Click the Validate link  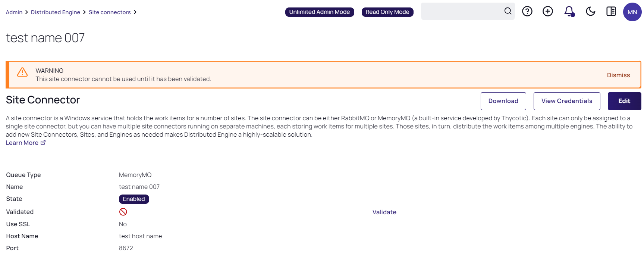[384, 212]
